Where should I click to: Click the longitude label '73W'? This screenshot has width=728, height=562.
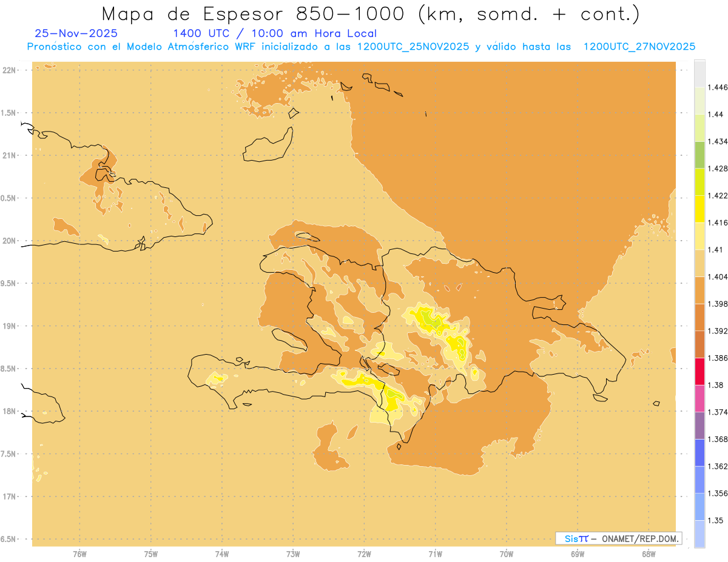tap(293, 554)
